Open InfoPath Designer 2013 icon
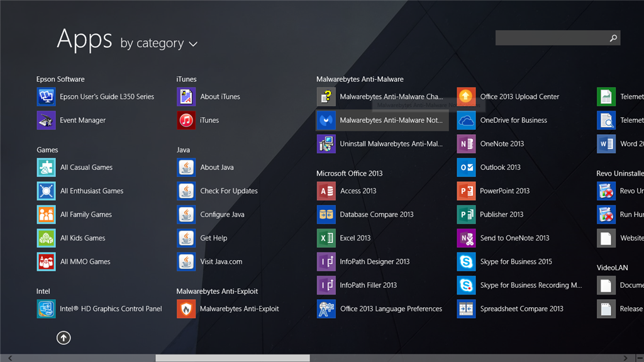 [x=326, y=262]
